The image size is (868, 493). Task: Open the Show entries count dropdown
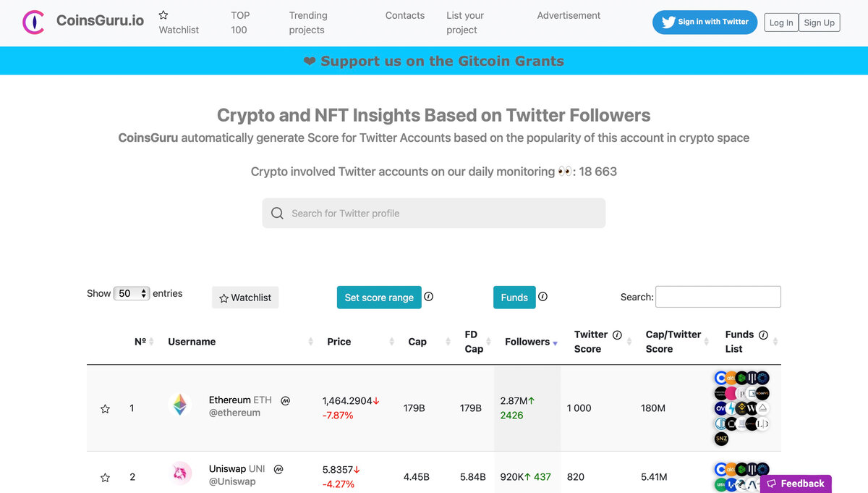point(132,293)
